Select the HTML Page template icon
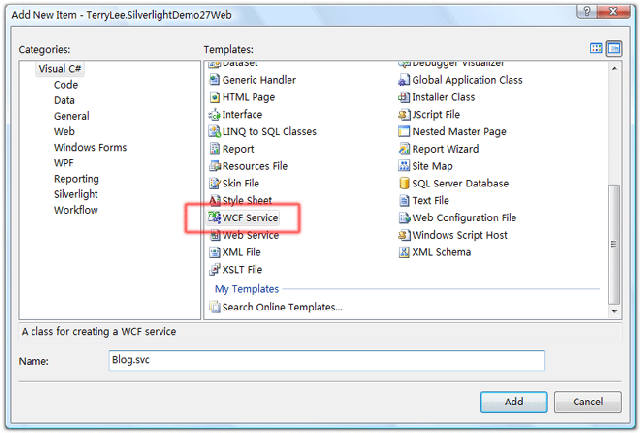The height and width of the screenshot is (433, 640). (214, 97)
